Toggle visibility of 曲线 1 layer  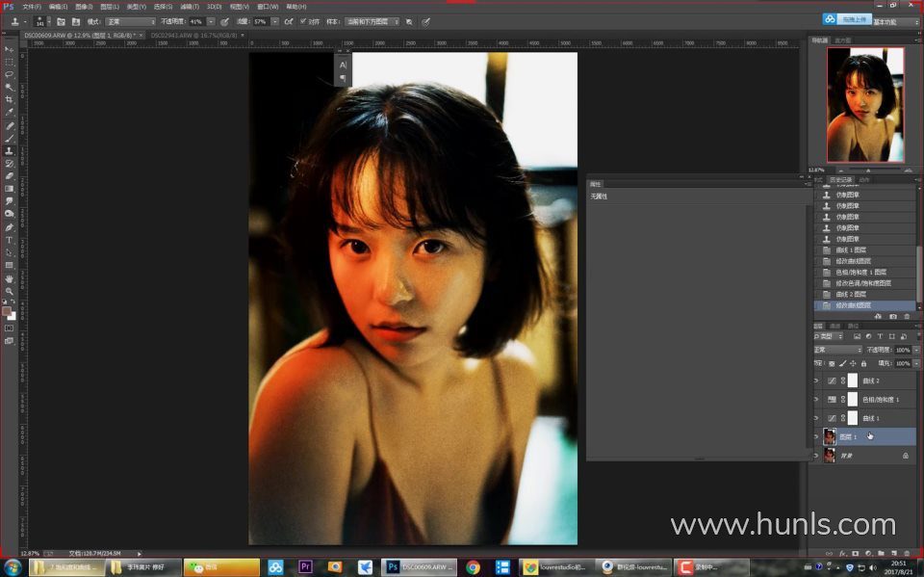pyautogui.click(x=816, y=418)
